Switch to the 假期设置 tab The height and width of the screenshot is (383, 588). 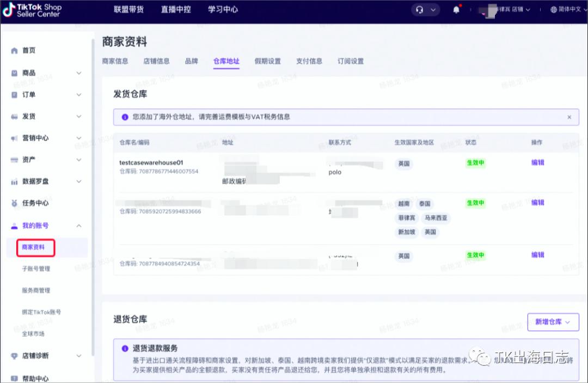(267, 61)
